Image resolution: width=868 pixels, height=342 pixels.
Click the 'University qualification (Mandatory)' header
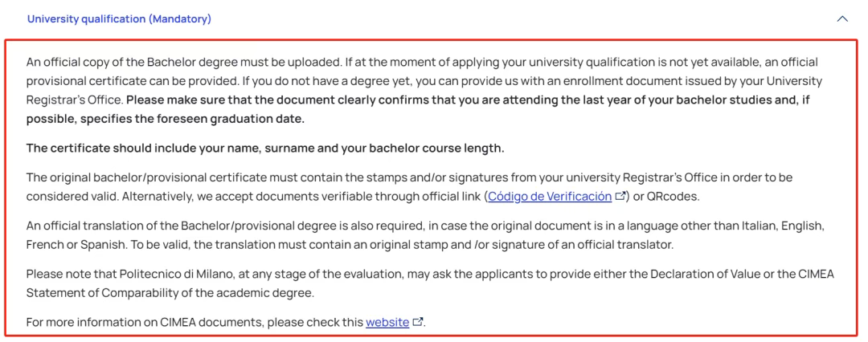coord(119,18)
